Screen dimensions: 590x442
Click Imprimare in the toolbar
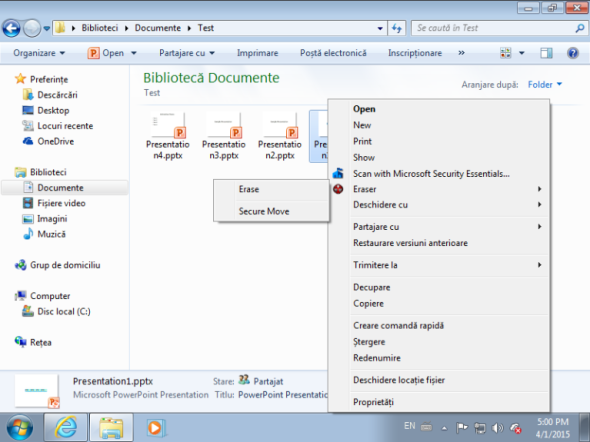click(x=257, y=53)
